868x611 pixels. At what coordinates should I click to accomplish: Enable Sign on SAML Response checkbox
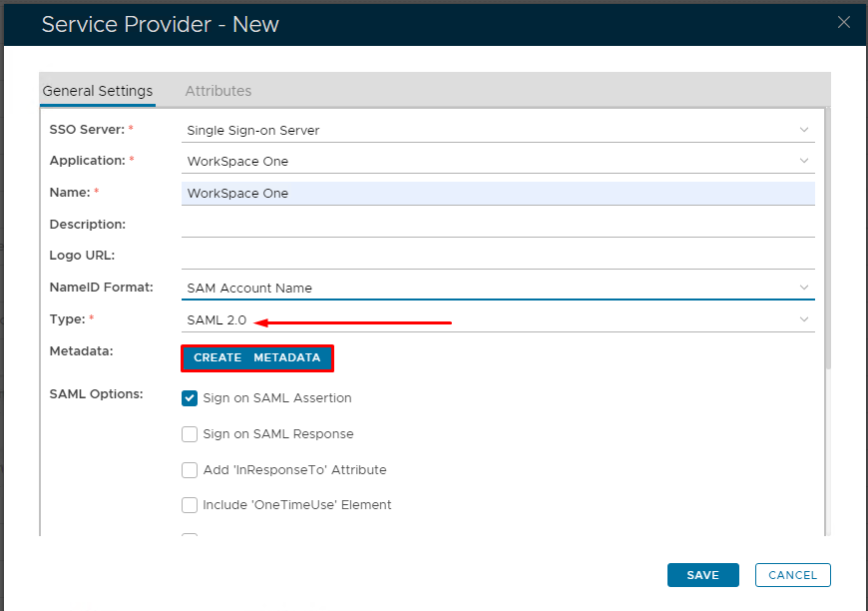tap(190, 434)
